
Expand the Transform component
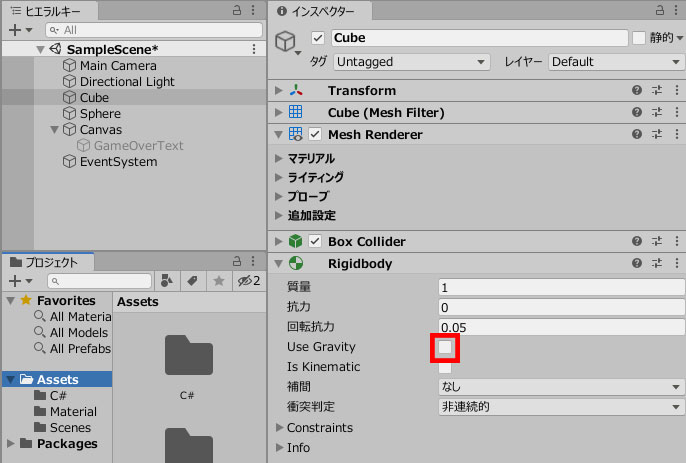tap(279, 90)
